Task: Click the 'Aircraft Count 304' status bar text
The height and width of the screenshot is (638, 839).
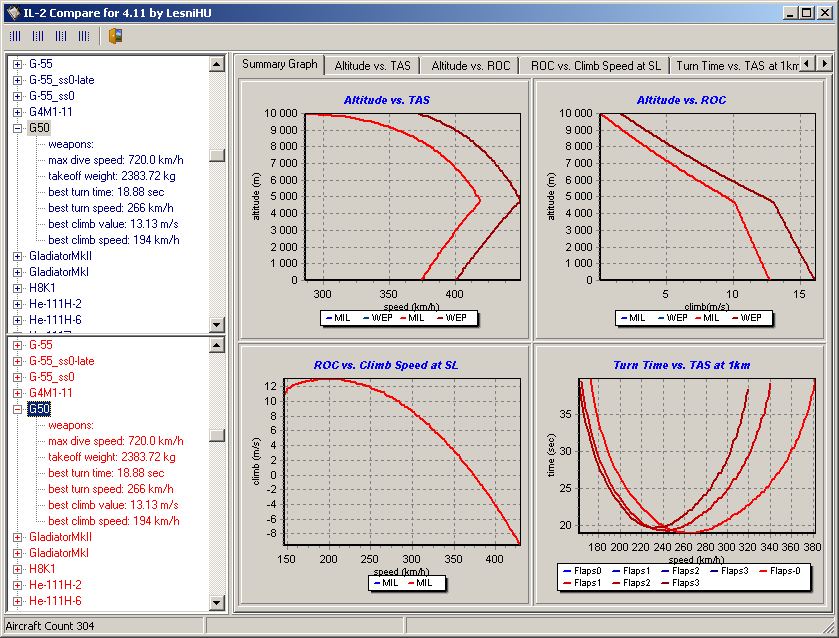Action: (x=50, y=626)
